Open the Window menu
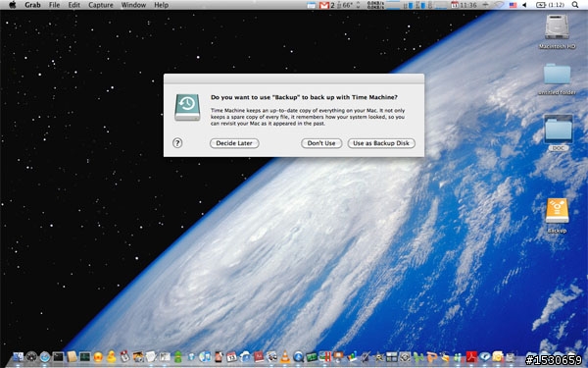Viewport: 588px width, 368px height. coord(133,5)
